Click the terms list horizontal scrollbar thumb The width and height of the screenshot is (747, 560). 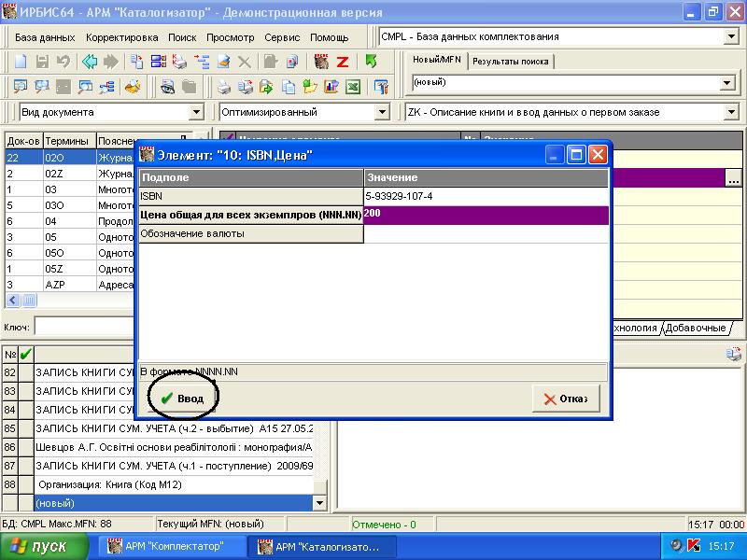click(29, 301)
